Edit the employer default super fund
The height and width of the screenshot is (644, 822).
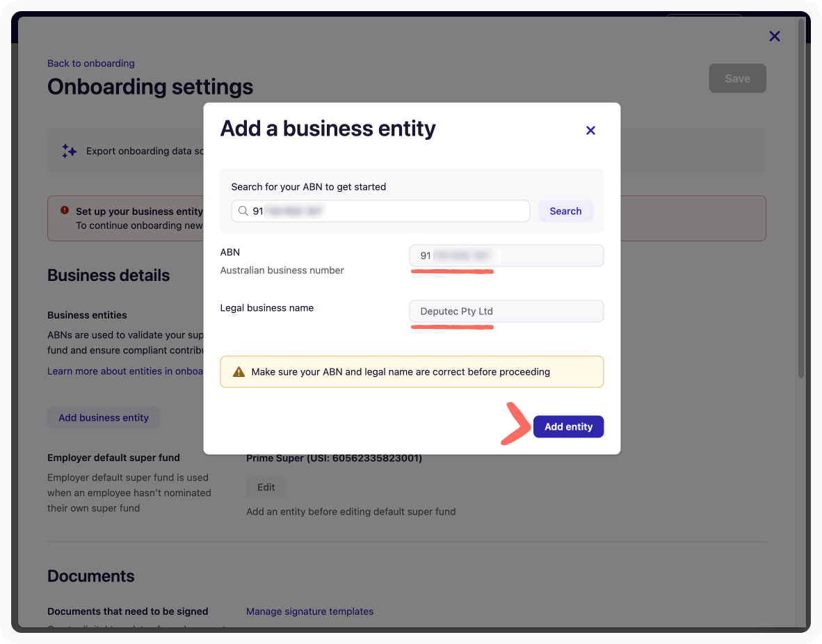(x=266, y=487)
